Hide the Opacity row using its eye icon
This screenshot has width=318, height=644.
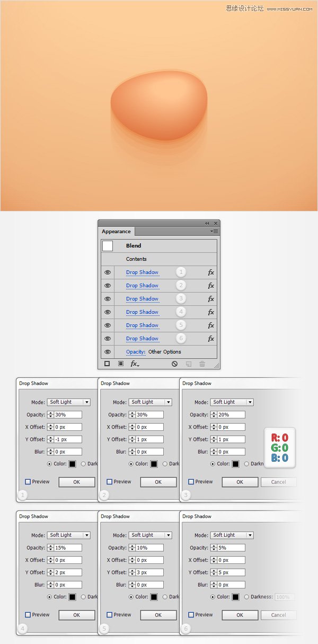tap(108, 352)
